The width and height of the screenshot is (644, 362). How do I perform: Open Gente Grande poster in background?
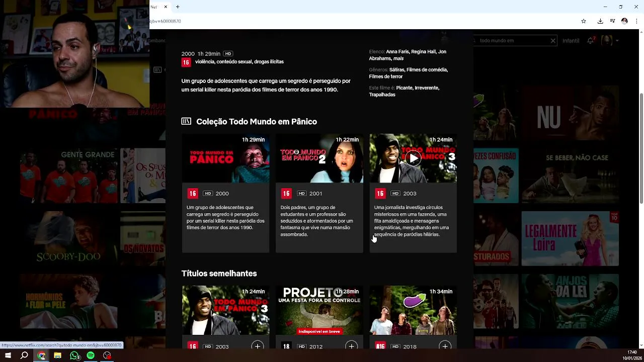(x=68, y=175)
